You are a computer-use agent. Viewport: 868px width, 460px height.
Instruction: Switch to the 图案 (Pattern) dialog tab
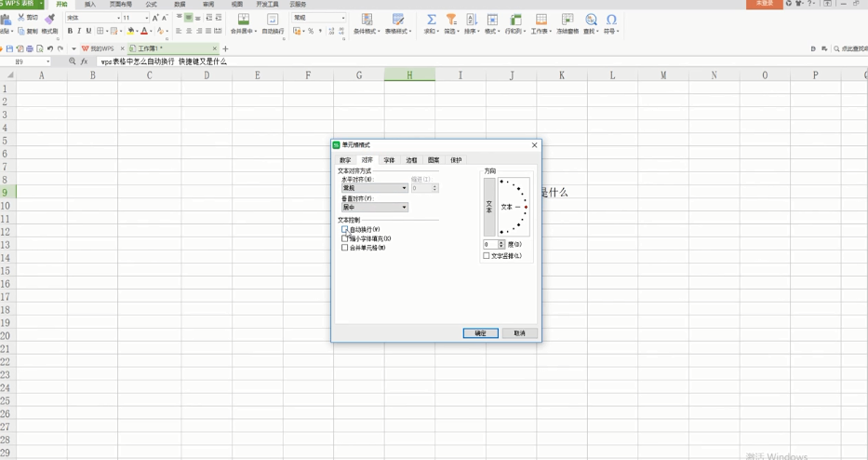[x=434, y=160]
